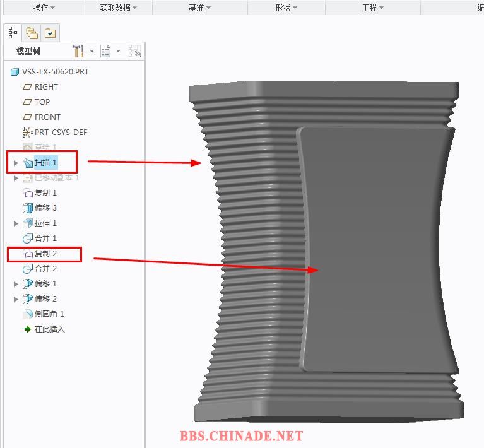This screenshot has height=448, width=484.
Task: Click the offset icon of 偏移 2
Action: tap(28, 299)
